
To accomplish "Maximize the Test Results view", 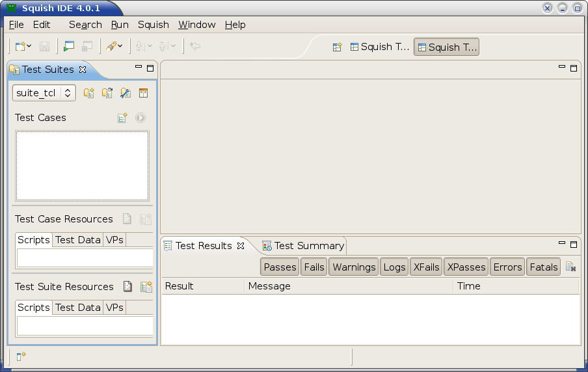I will (574, 245).
